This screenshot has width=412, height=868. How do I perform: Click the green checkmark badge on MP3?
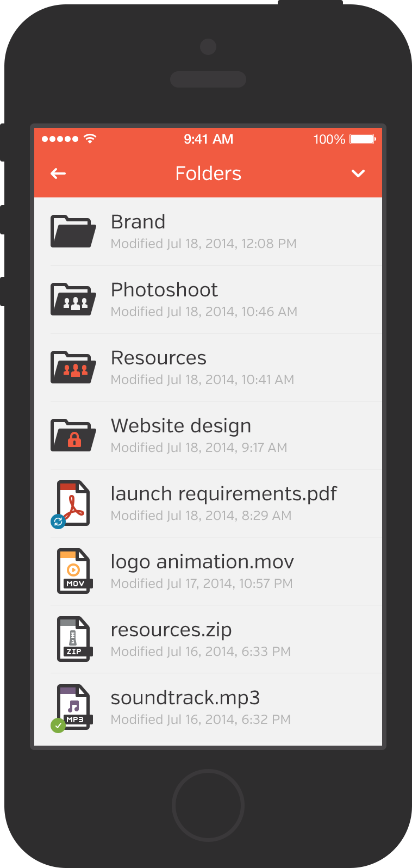(x=58, y=725)
